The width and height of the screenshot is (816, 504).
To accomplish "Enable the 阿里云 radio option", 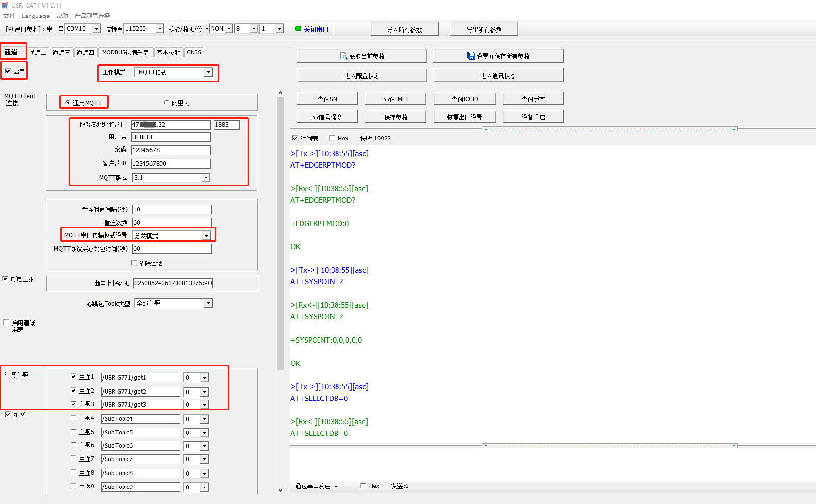I will pyautogui.click(x=167, y=103).
